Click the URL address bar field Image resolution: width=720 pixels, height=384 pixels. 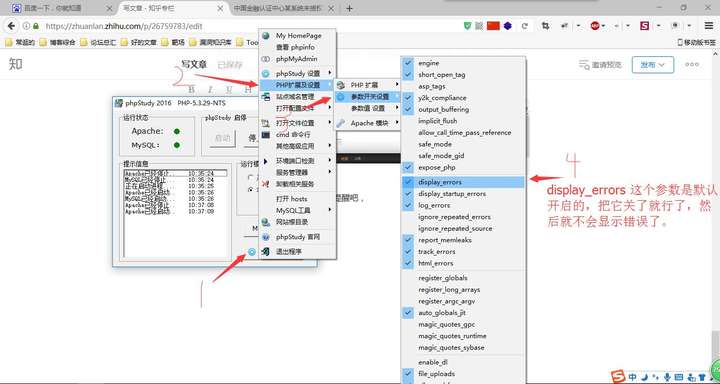click(x=248, y=26)
